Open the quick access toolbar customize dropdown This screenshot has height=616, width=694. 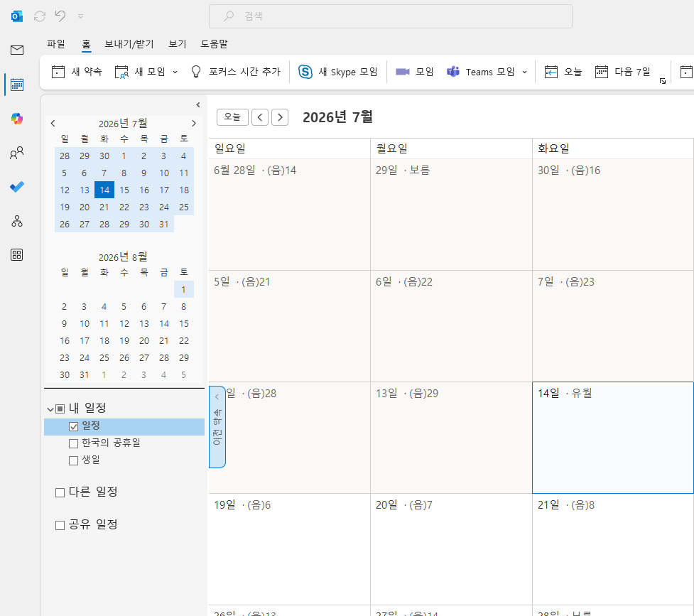[80, 16]
